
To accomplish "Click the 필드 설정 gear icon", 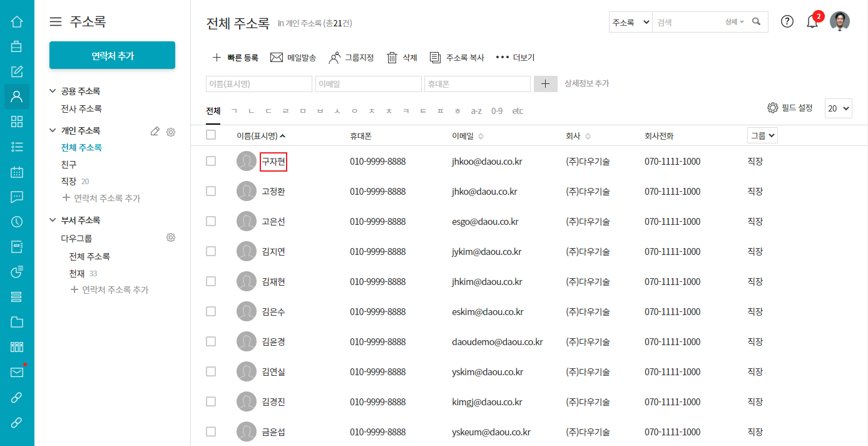I will coord(773,108).
